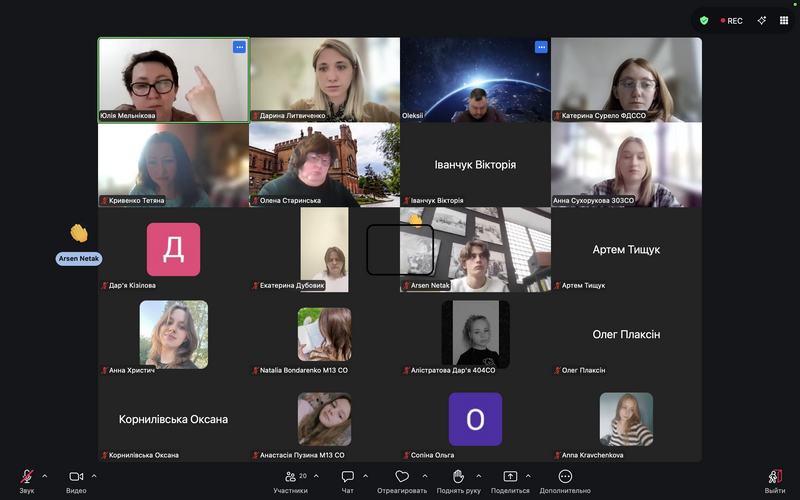This screenshot has width=800, height=500.
Task: Unmute the microphone with Звук button
Action: coord(27,478)
